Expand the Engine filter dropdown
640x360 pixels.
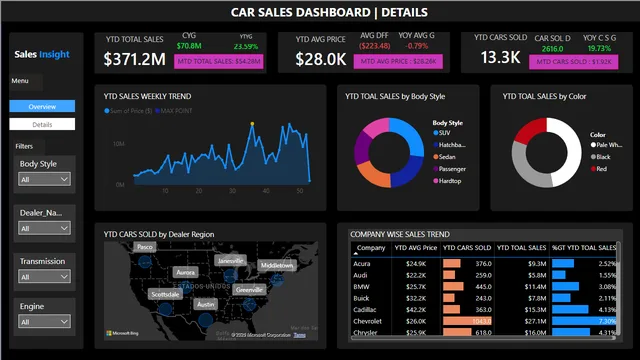[44, 322]
